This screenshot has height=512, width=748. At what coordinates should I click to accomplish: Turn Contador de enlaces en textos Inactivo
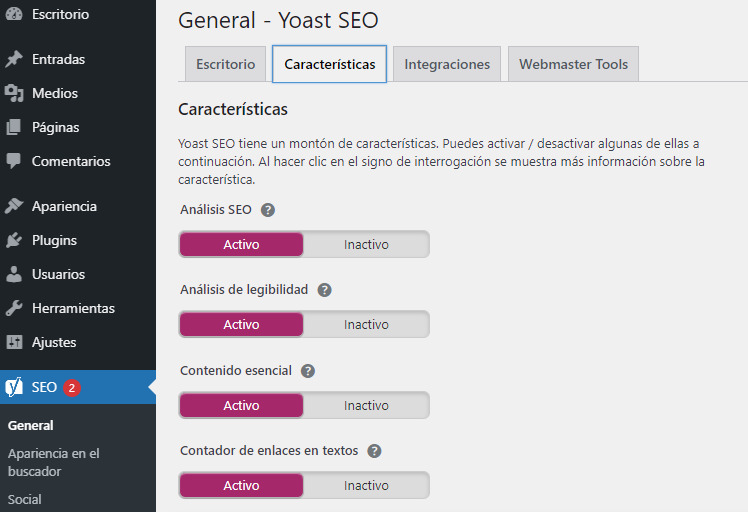[x=366, y=485]
